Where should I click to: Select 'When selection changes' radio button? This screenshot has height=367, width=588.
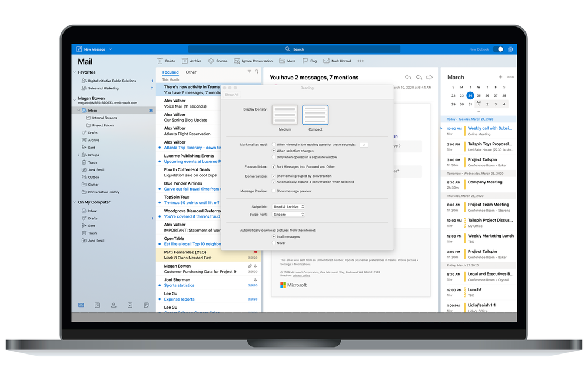pyautogui.click(x=274, y=151)
